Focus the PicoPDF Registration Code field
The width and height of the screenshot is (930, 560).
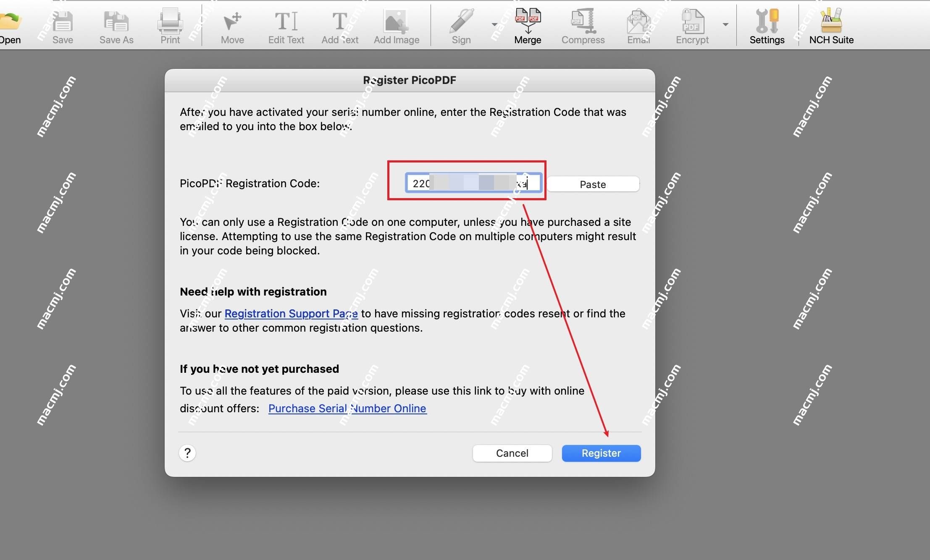[473, 183]
